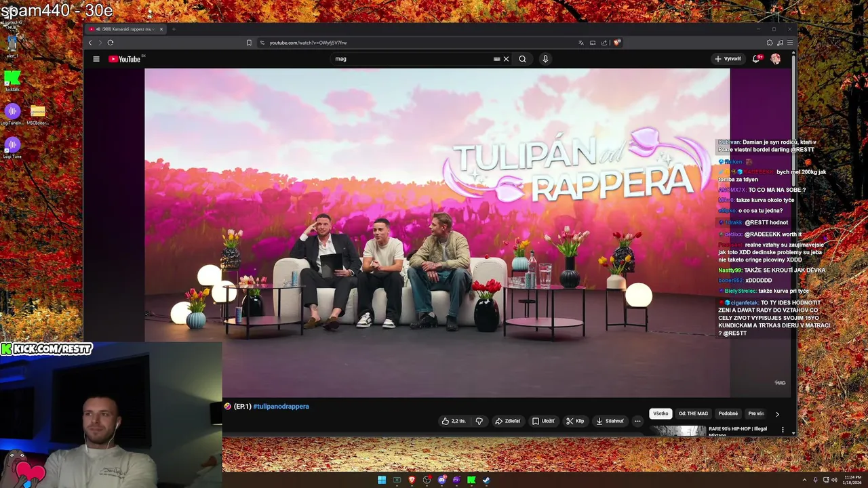Bookmark the page with the address bar bookmark icon
868x488 pixels.
pyautogui.click(x=249, y=43)
